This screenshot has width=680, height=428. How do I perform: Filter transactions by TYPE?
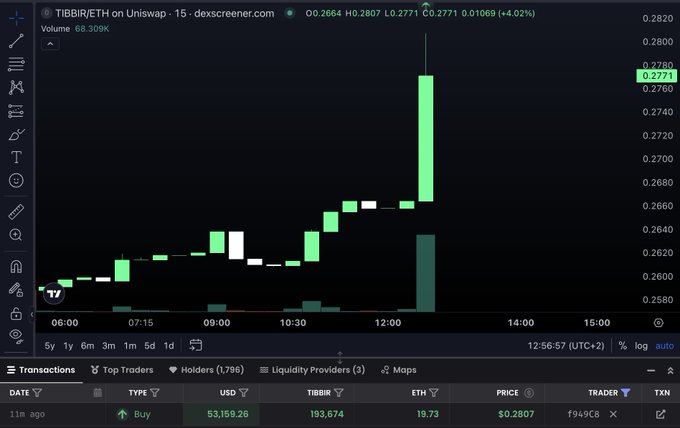pyautogui.click(x=155, y=393)
